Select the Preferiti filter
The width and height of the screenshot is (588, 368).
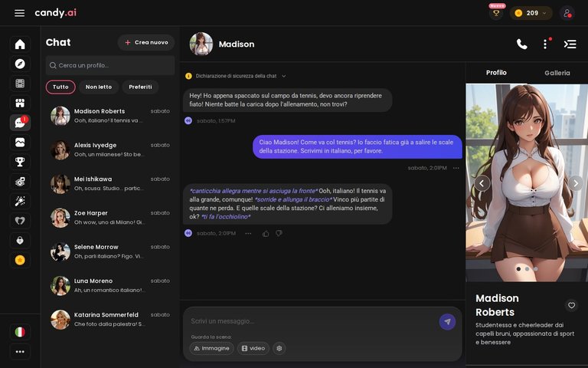[140, 87]
